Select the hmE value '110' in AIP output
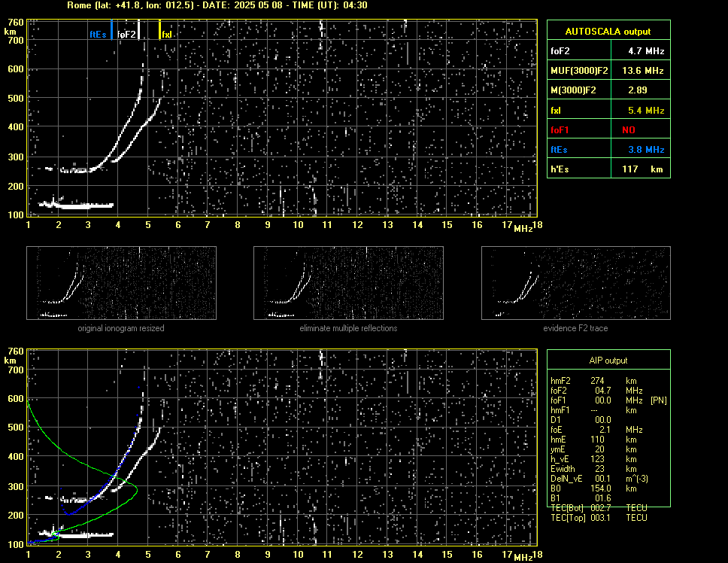Screen dimensions: 728x563 (597, 440)
